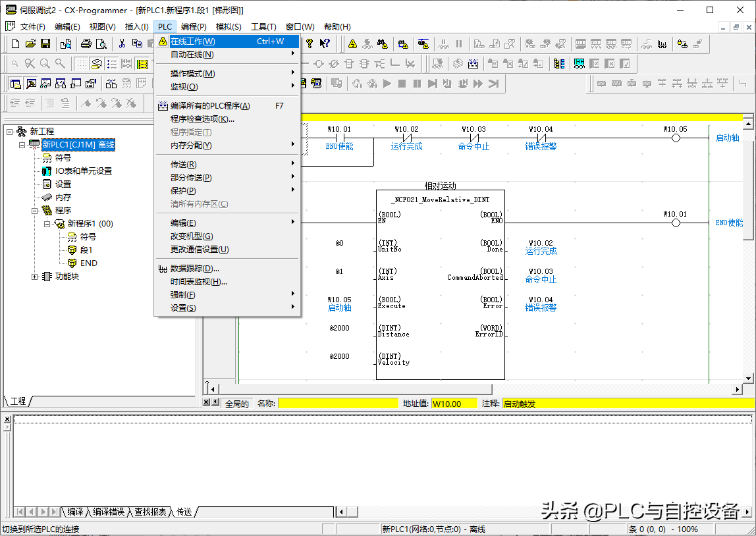Image resolution: width=756 pixels, height=536 pixels.
Task: Click the Cut scissors icon in toolbar
Action: (122, 44)
